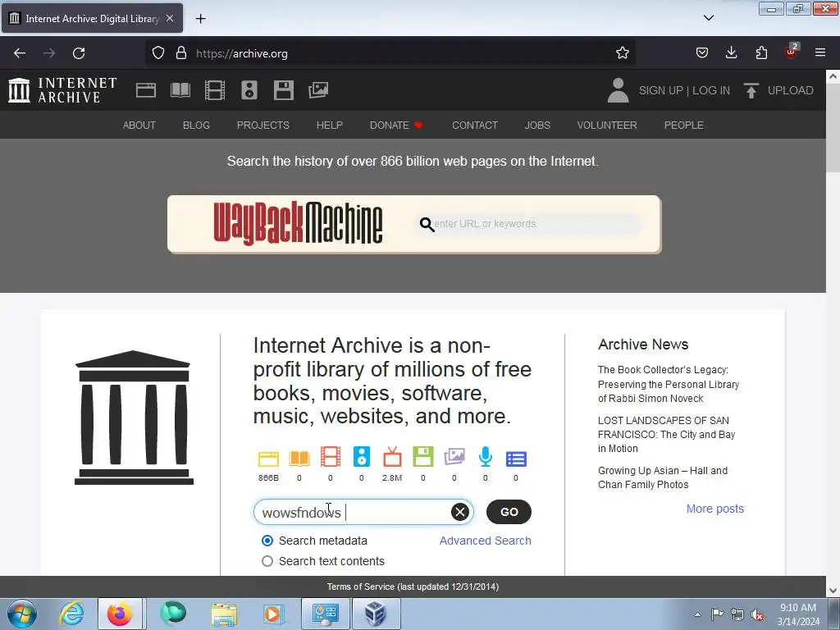Reload the current page
Image resolution: width=840 pixels, height=630 pixels.
click(79, 53)
